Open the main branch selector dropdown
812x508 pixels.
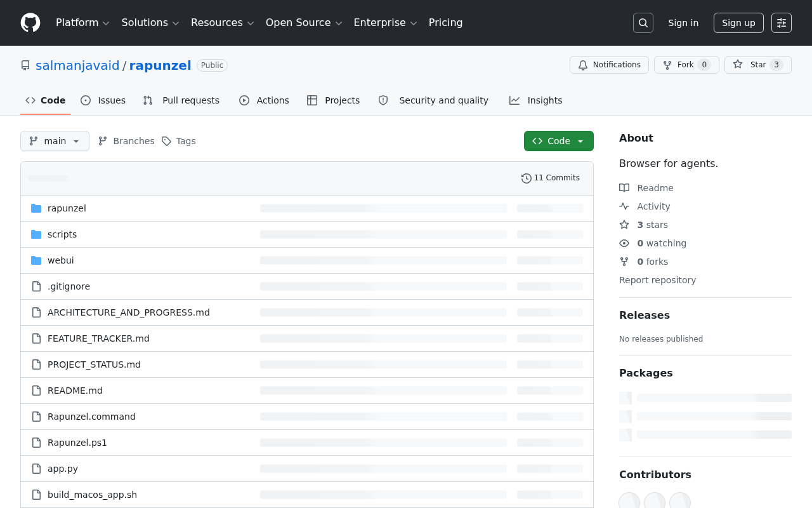coord(55,141)
